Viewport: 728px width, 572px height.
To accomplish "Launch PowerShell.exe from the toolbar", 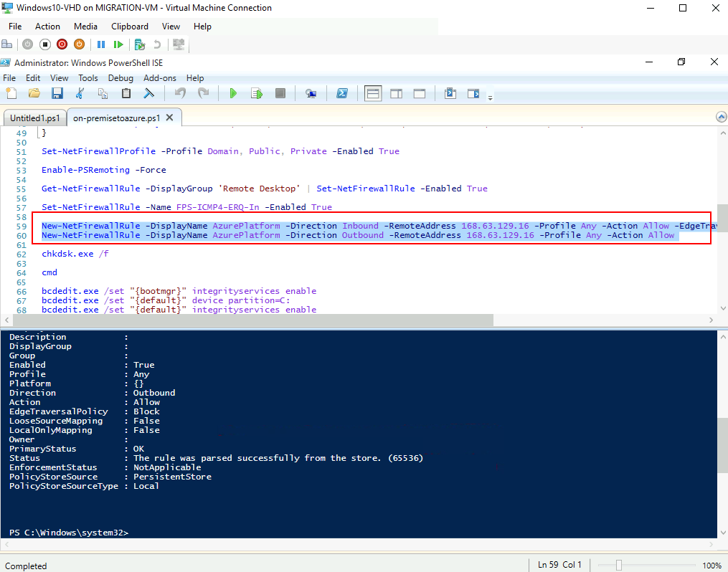I will (x=342, y=93).
